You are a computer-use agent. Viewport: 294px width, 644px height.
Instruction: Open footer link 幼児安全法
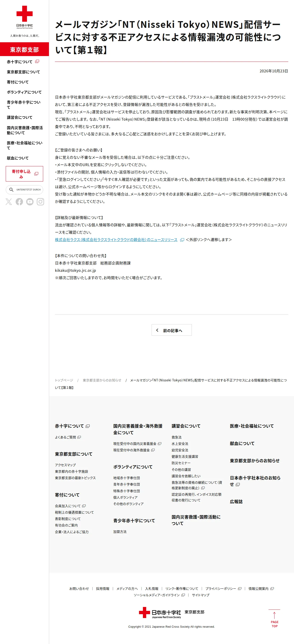tap(180, 450)
